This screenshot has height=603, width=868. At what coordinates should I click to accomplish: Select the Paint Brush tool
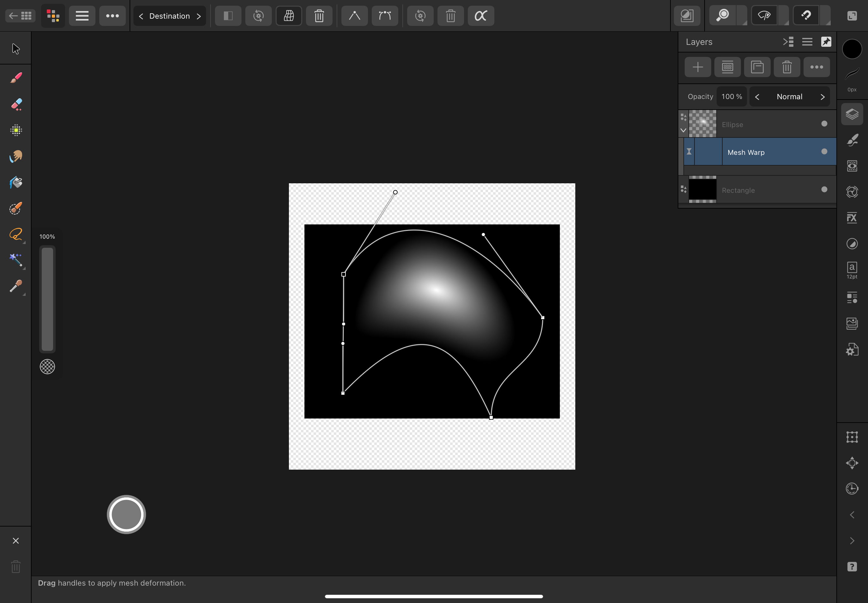click(15, 77)
